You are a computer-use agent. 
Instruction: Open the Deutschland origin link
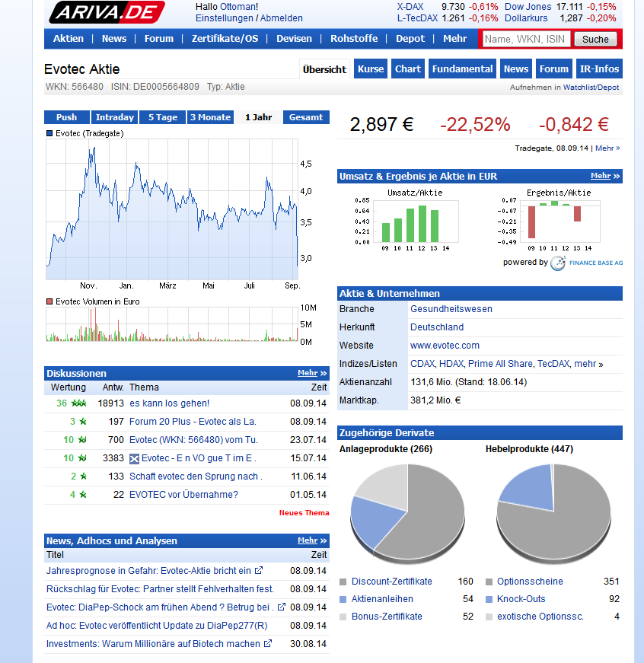437,327
